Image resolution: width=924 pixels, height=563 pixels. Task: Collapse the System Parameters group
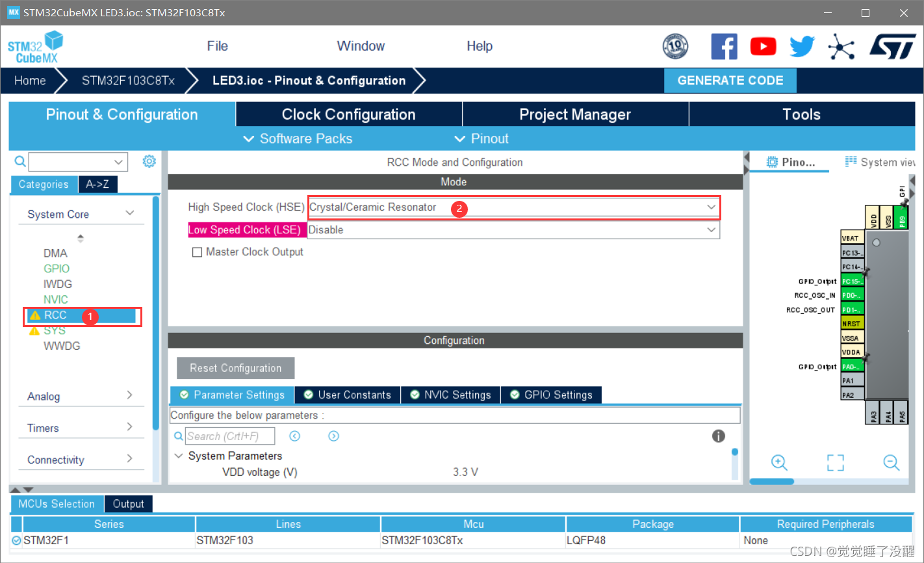[x=179, y=456]
